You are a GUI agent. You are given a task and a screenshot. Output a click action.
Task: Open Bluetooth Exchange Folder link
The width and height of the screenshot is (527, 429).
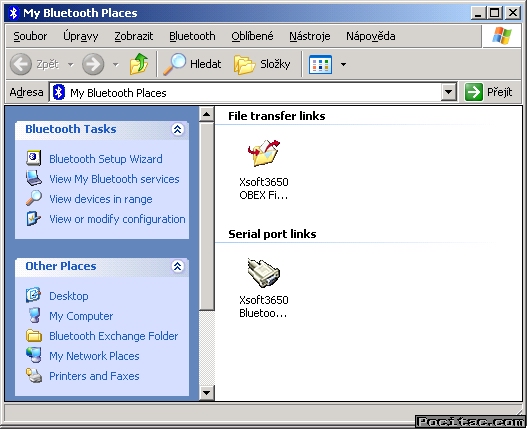(114, 336)
